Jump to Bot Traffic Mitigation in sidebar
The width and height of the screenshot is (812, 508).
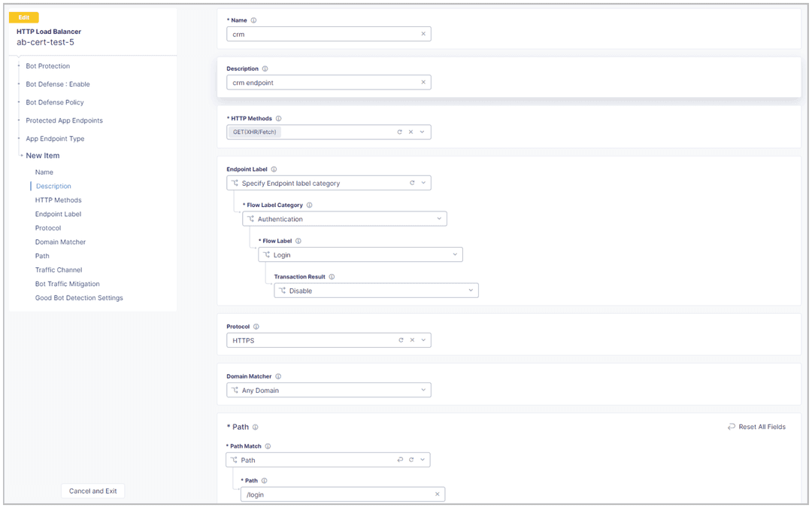(68, 284)
